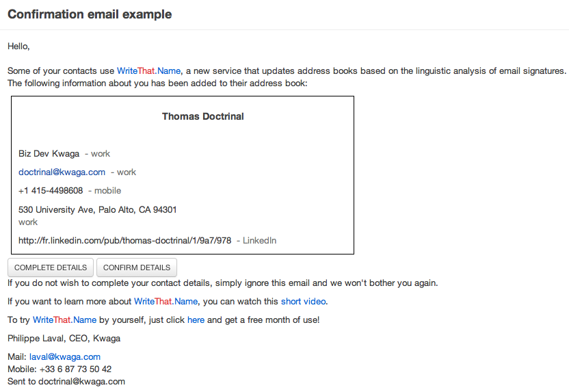569x392 pixels.
Task: Open laval@kwaga.com mail link
Action: pos(65,357)
